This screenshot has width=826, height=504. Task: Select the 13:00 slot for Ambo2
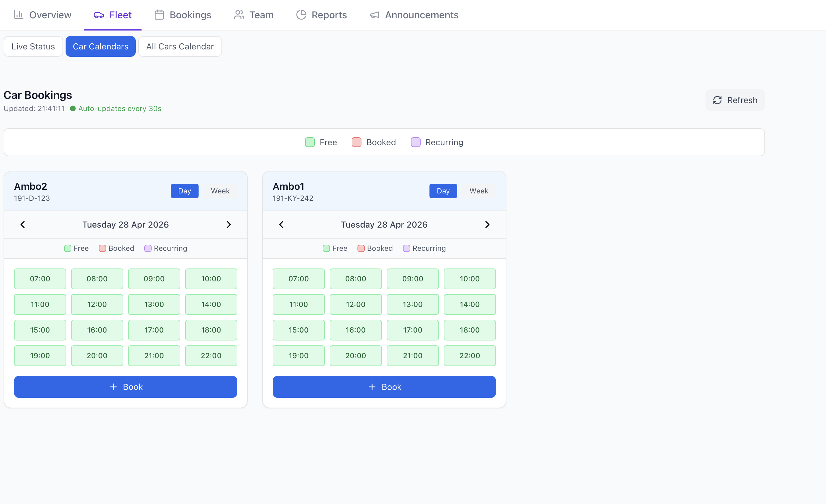(x=154, y=304)
